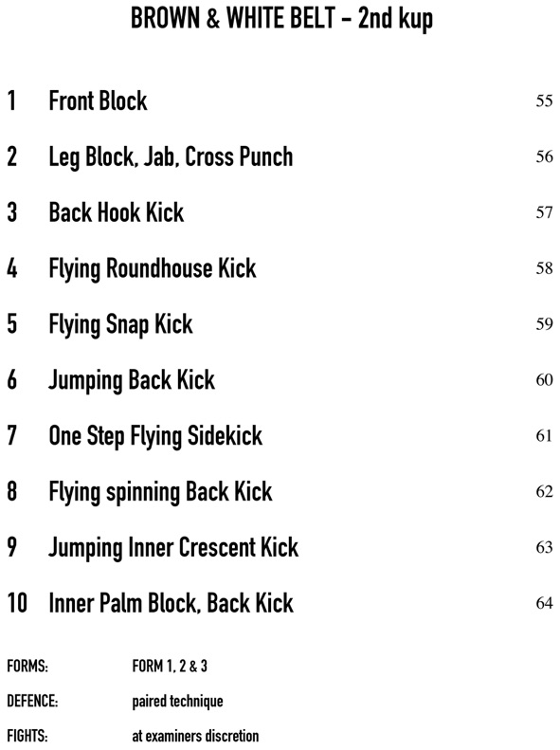This screenshot has height=750, width=560.
Task: Click page number 55
Action: tap(544, 101)
